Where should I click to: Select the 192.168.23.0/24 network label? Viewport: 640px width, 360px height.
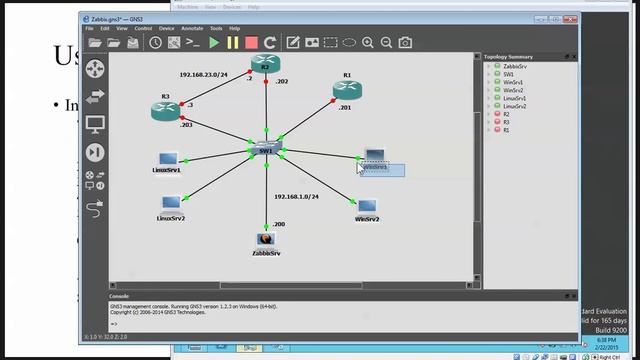tap(203, 75)
